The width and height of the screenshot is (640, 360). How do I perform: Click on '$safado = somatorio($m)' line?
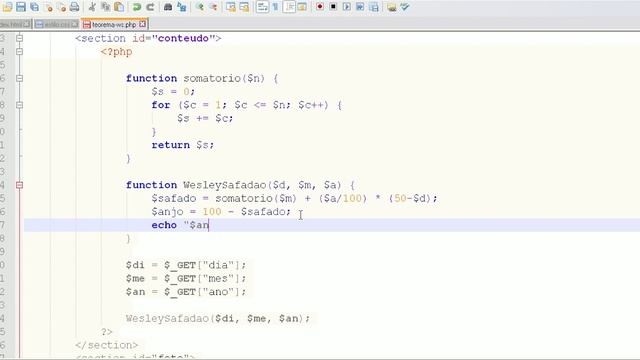(294, 198)
